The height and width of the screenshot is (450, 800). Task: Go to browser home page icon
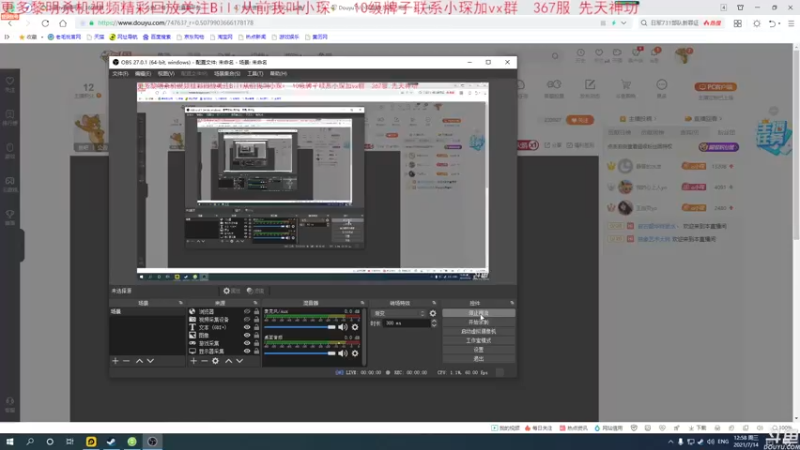coord(63,23)
